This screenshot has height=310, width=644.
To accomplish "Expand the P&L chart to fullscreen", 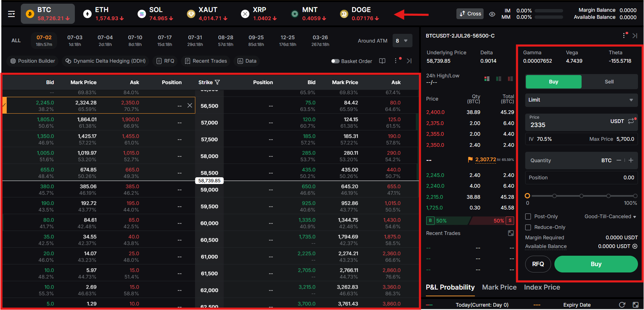I will pyautogui.click(x=636, y=305).
